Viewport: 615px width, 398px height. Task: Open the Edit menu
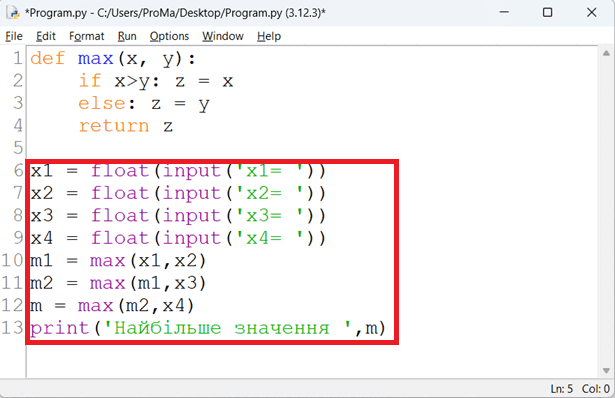point(46,36)
